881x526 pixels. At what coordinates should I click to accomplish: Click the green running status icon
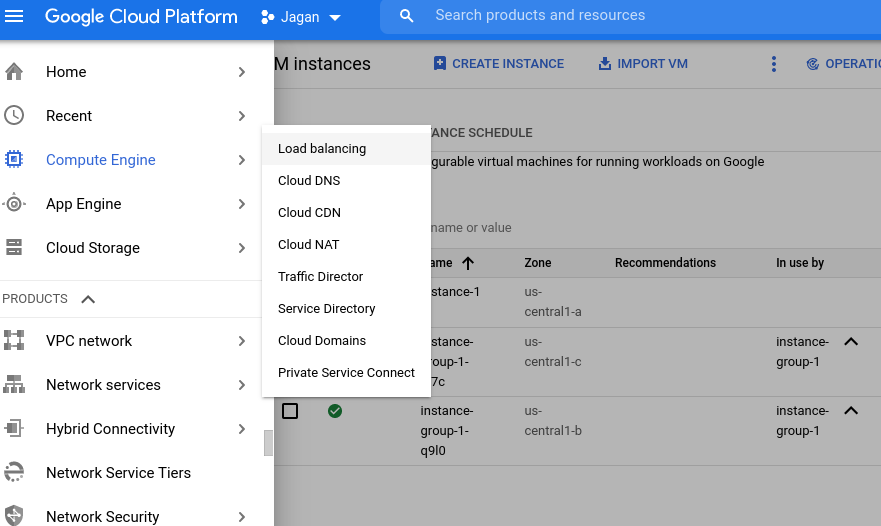click(335, 411)
